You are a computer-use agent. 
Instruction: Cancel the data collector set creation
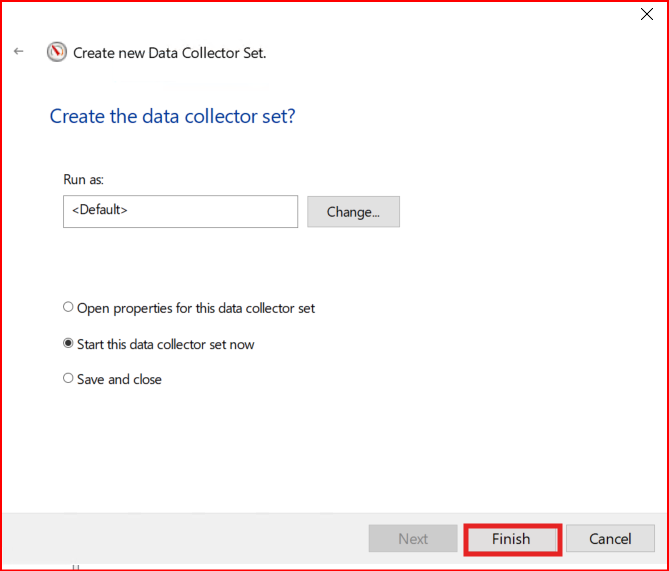pyautogui.click(x=610, y=539)
